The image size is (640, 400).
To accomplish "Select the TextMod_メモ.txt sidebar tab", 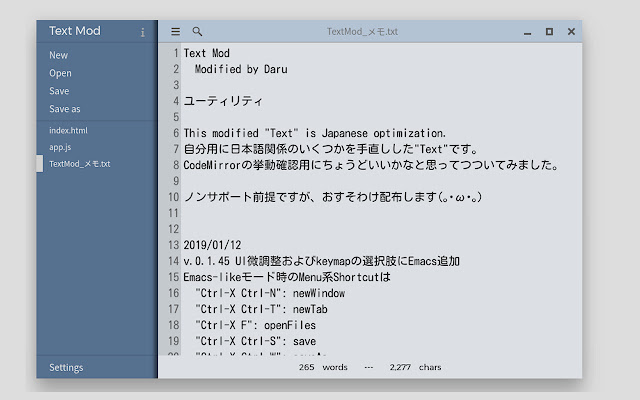I will (x=80, y=164).
